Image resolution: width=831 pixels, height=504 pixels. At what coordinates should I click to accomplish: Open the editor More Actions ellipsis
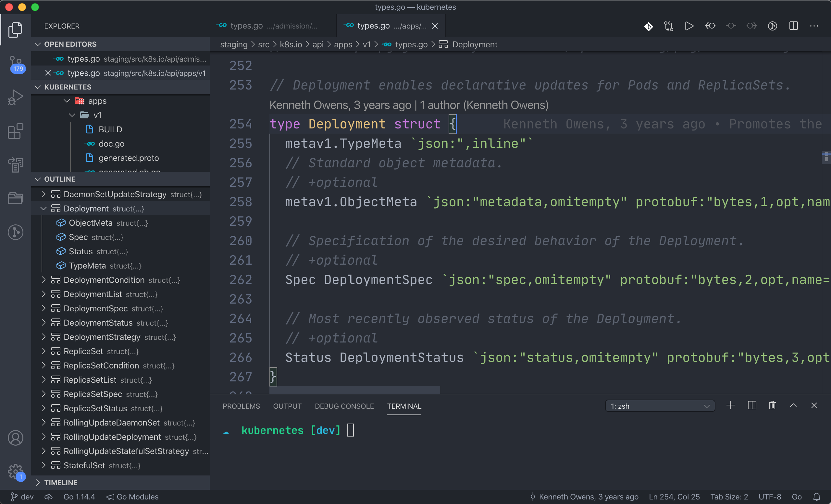pos(814,26)
